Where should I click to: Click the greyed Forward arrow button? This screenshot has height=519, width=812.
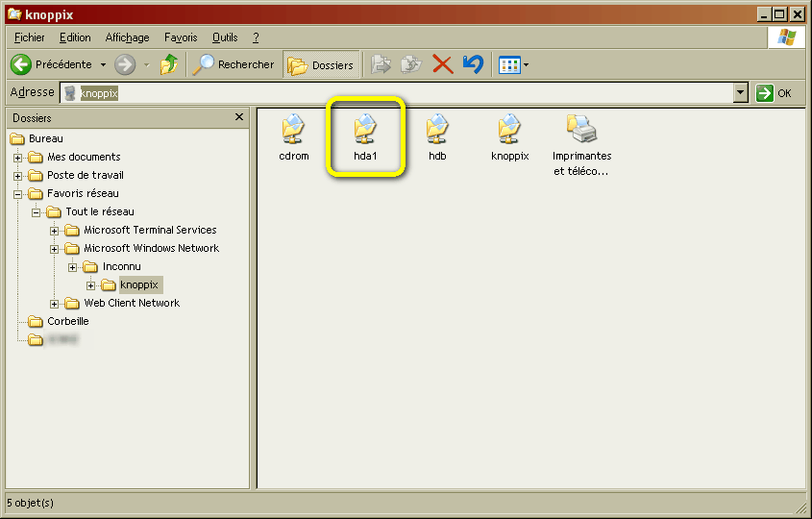(x=125, y=64)
